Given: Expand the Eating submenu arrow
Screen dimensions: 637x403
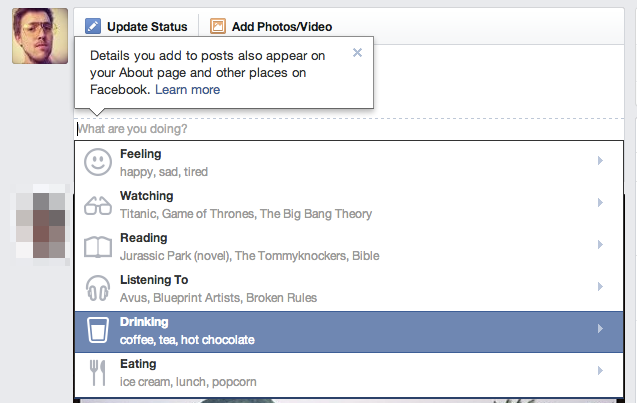Looking at the screenshot, I should point(600,370).
